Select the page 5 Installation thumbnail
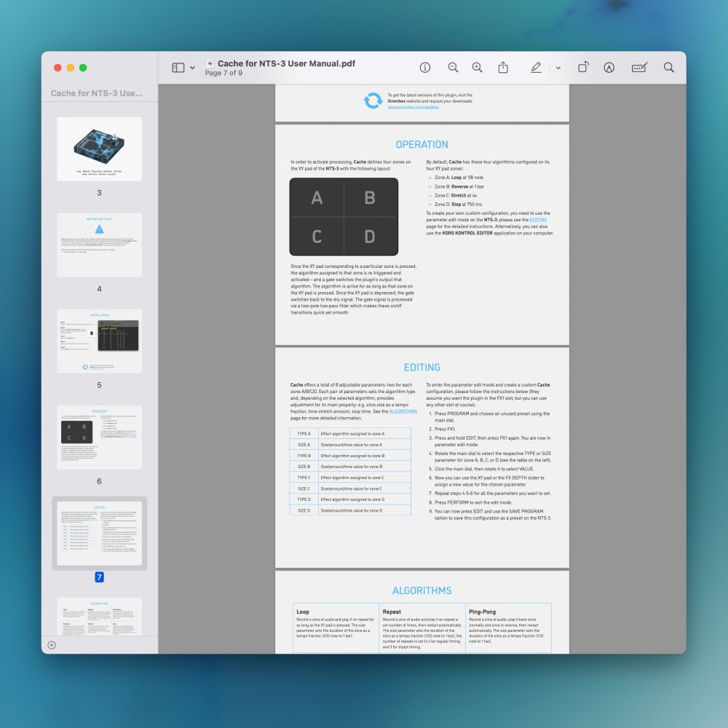 click(x=99, y=341)
